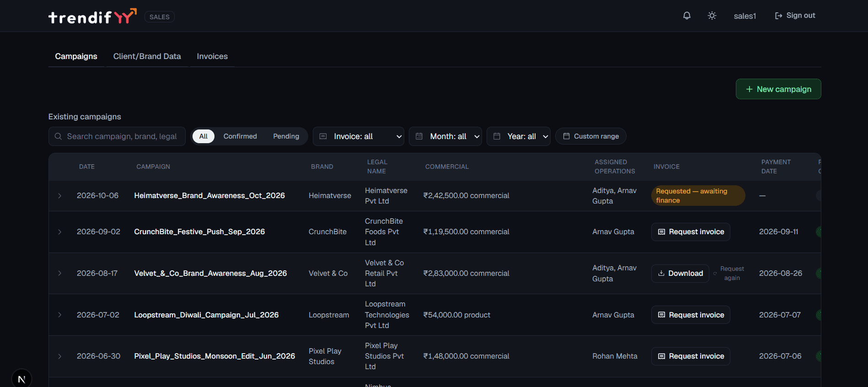The image size is (868, 387).
Task: Open the Client/Brand Data tab
Action: tap(147, 56)
